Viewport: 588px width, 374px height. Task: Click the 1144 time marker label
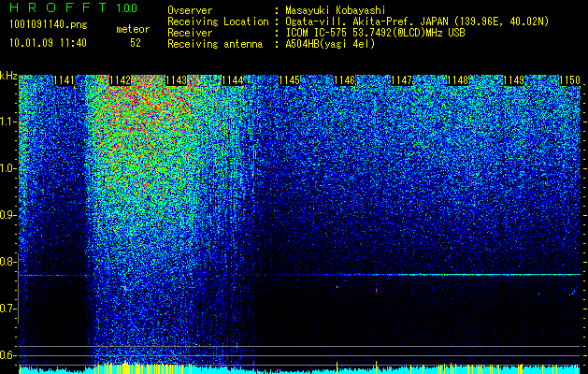[x=233, y=80]
